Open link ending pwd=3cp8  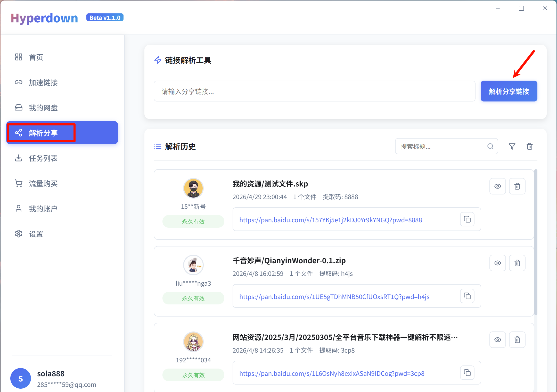[332, 373]
